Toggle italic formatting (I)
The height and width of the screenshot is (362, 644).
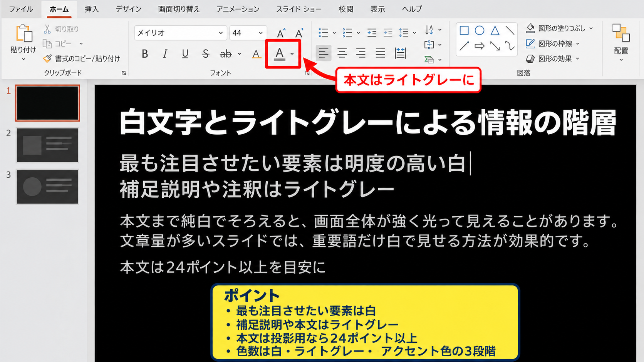[165, 54]
